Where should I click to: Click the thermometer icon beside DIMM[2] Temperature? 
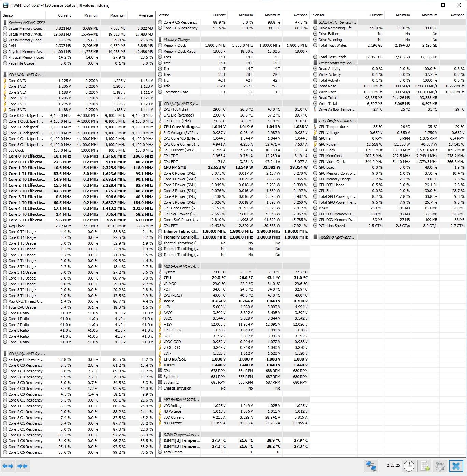[x=160, y=440]
